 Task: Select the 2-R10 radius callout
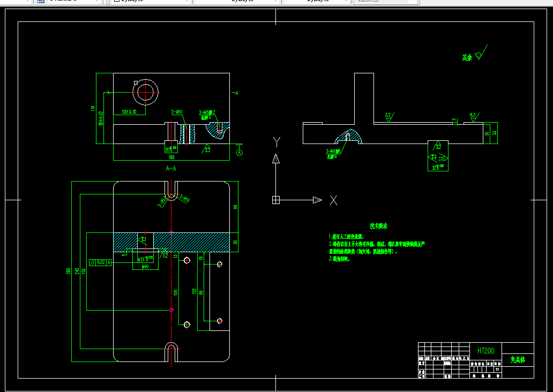pos(185,199)
